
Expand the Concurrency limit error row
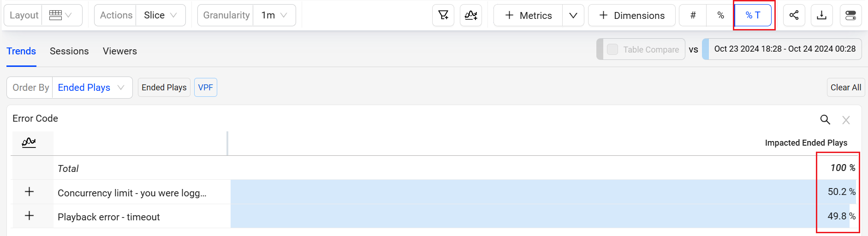coord(29,192)
